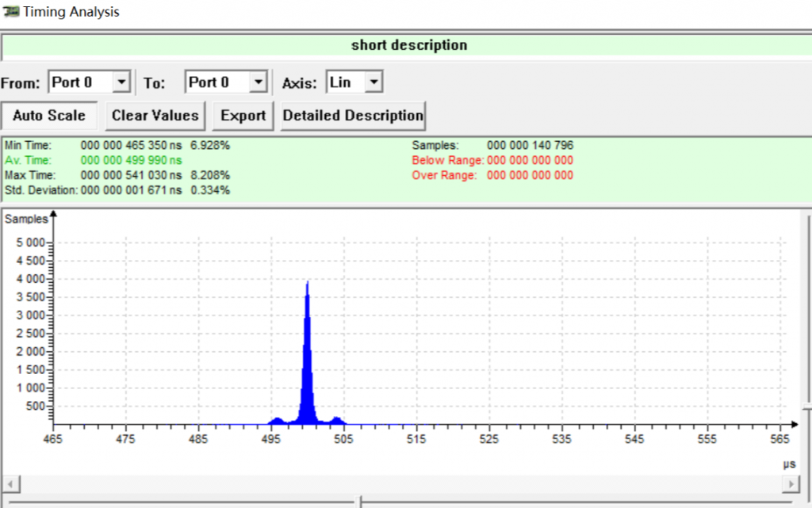Click the Timing Analysis title bar icon
The image size is (812, 508).
[x=11, y=12]
